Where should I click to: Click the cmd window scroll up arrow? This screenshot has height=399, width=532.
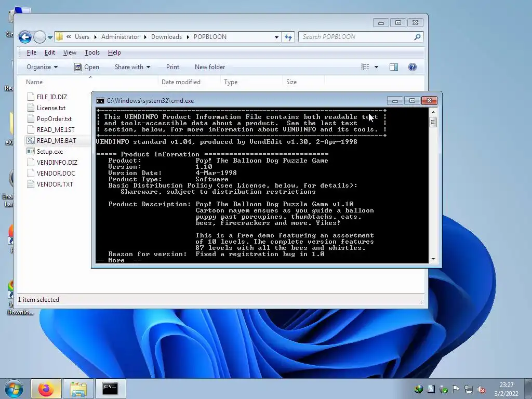[x=433, y=112]
